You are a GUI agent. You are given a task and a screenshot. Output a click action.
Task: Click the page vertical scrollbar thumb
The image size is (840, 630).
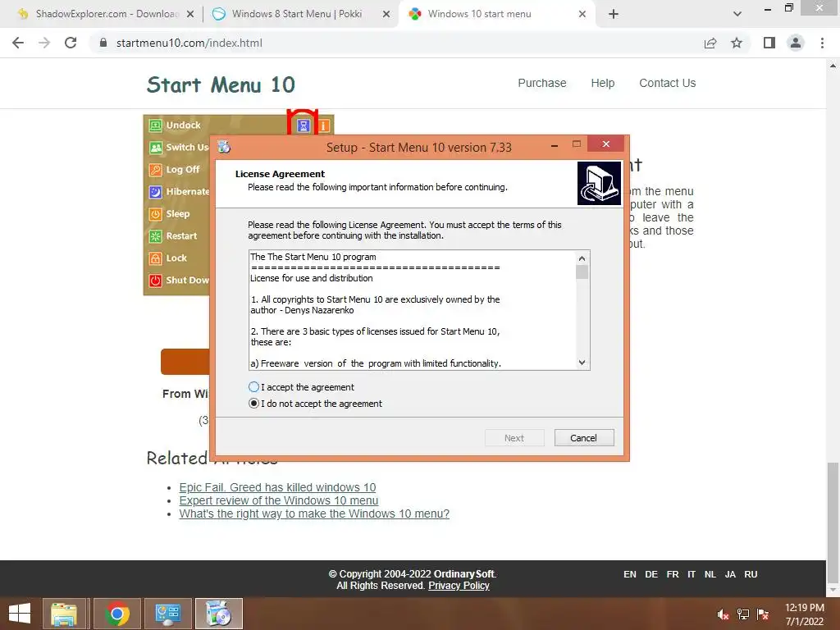(833, 523)
